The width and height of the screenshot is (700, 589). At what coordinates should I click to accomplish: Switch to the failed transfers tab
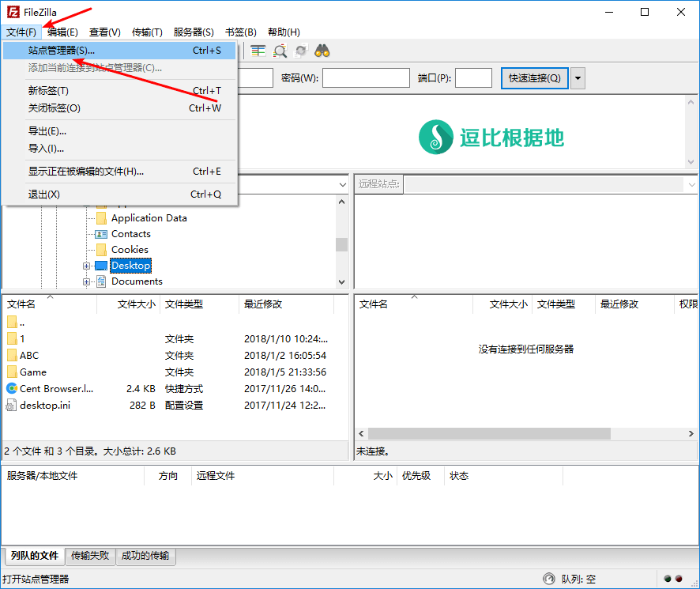point(90,556)
